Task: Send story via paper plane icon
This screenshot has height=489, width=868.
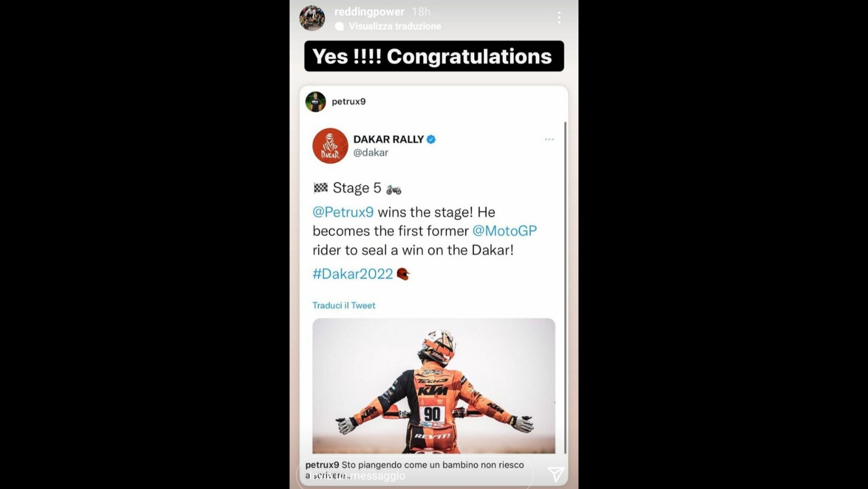Action: pos(556,474)
